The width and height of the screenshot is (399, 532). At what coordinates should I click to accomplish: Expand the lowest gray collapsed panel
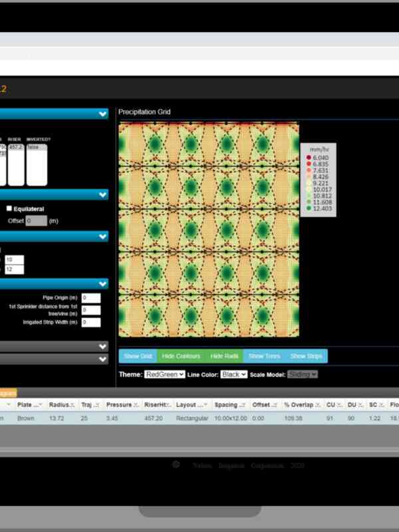(x=102, y=359)
